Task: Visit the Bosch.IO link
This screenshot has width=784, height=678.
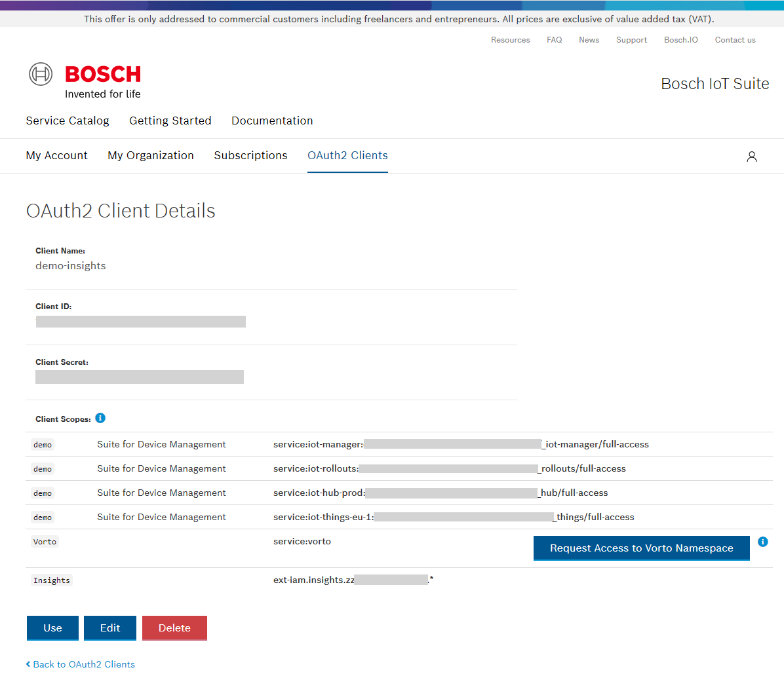Action: 680,40
